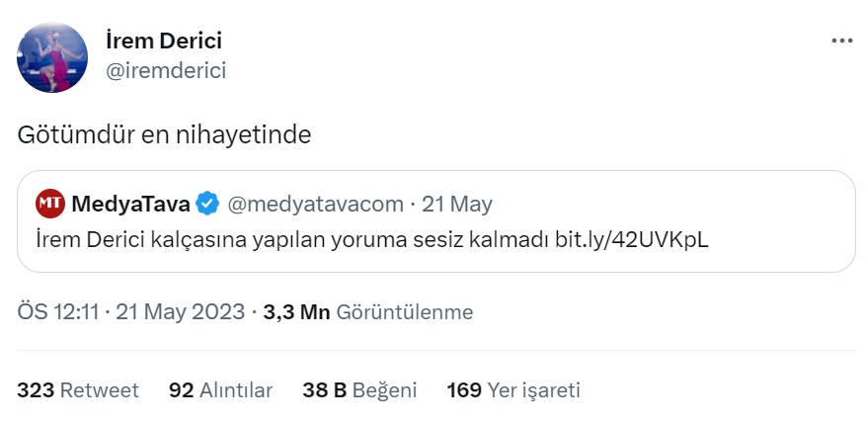The width and height of the screenshot is (868, 424).
Task: Click the MedyaTava account name
Action: click(x=131, y=205)
